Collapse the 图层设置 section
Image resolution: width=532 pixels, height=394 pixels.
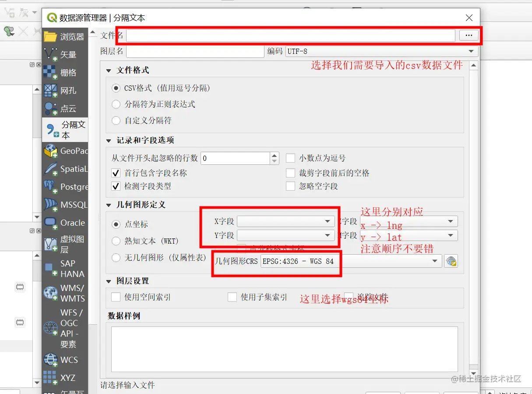pyautogui.click(x=109, y=281)
